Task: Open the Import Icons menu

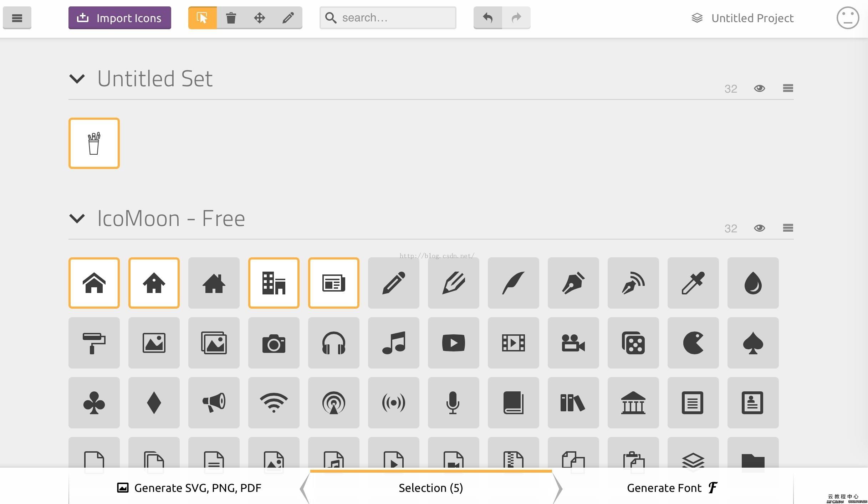Action: (119, 18)
